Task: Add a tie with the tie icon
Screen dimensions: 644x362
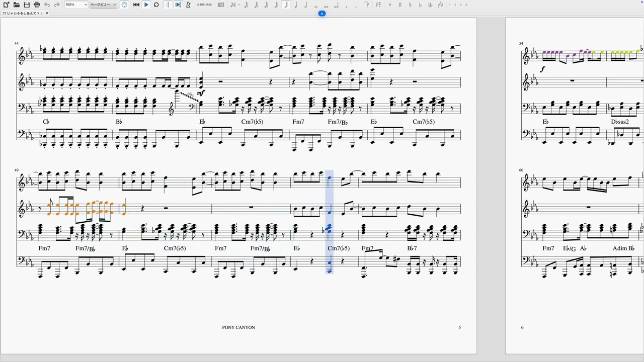Action: 367,5
